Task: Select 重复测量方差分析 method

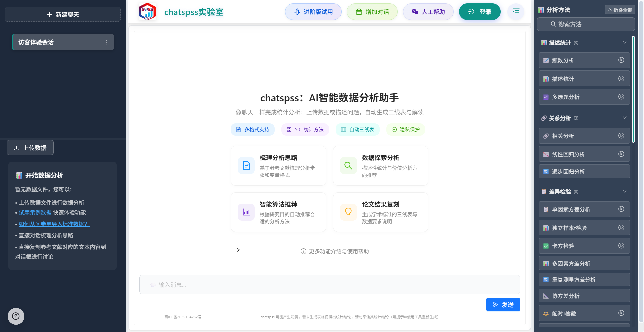Action: (x=584, y=279)
